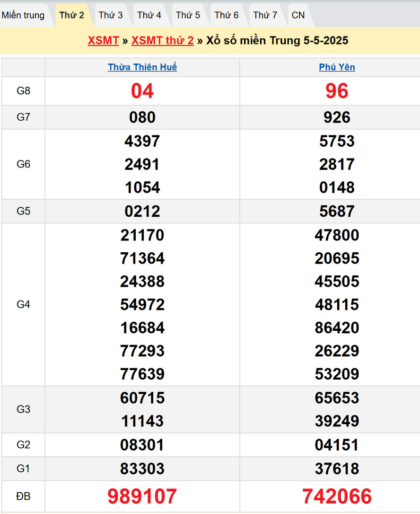Click Thừa Thiên Huế G8 result 04
The width and height of the screenshot is (420, 514).
click(x=142, y=91)
